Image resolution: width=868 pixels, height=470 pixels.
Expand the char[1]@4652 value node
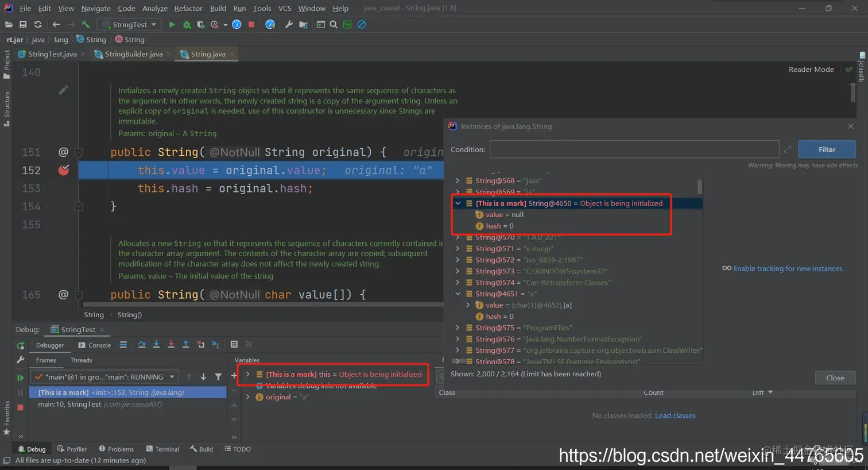click(468, 305)
